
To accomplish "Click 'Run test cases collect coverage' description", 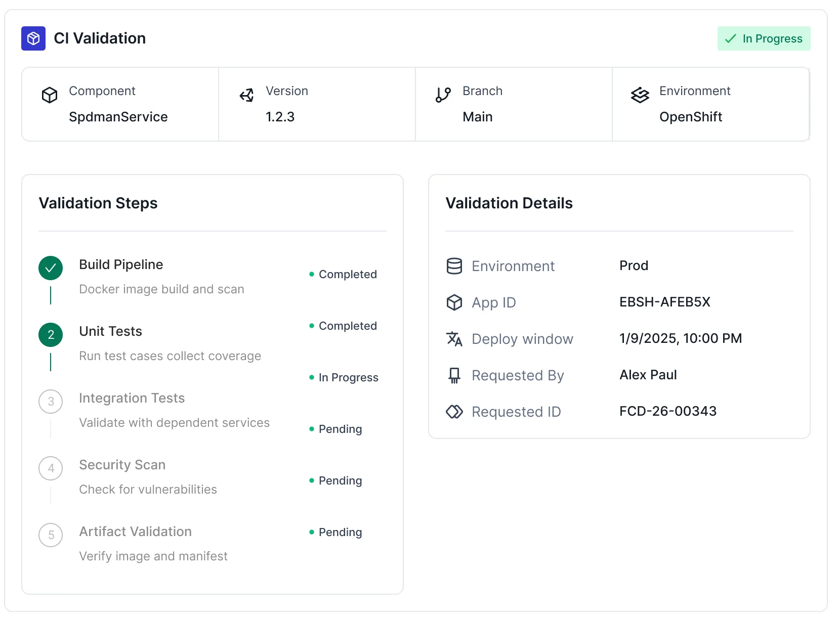I will point(170,356).
